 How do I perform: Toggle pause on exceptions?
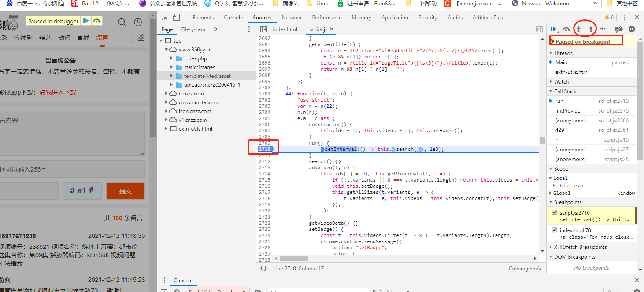tap(632, 29)
